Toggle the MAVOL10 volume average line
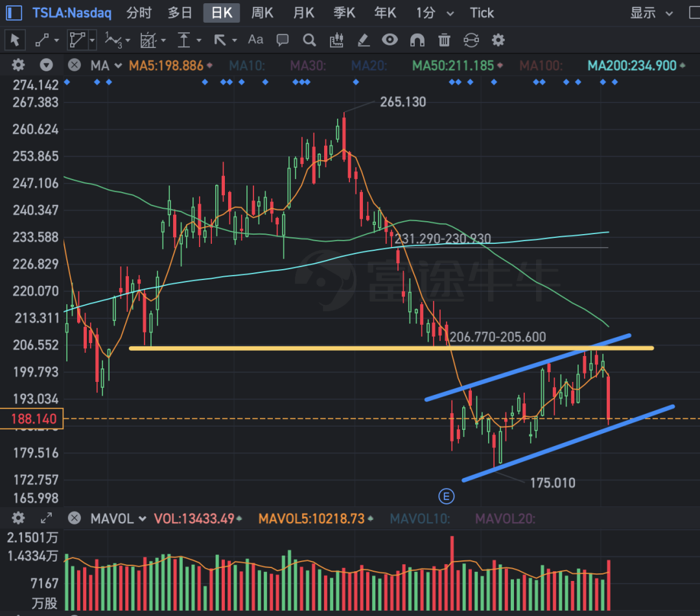This screenshot has height=616, width=700. pyautogui.click(x=419, y=519)
